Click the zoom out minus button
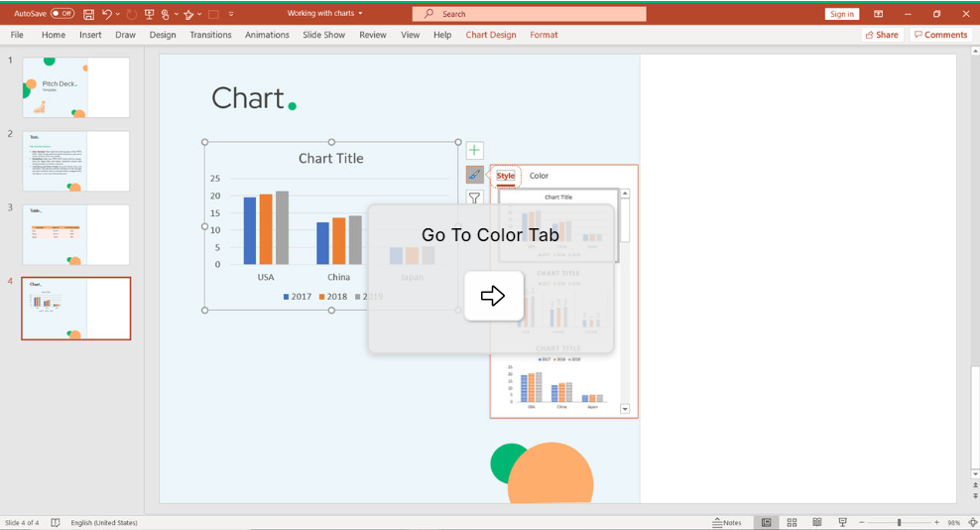 click(862, 522)
